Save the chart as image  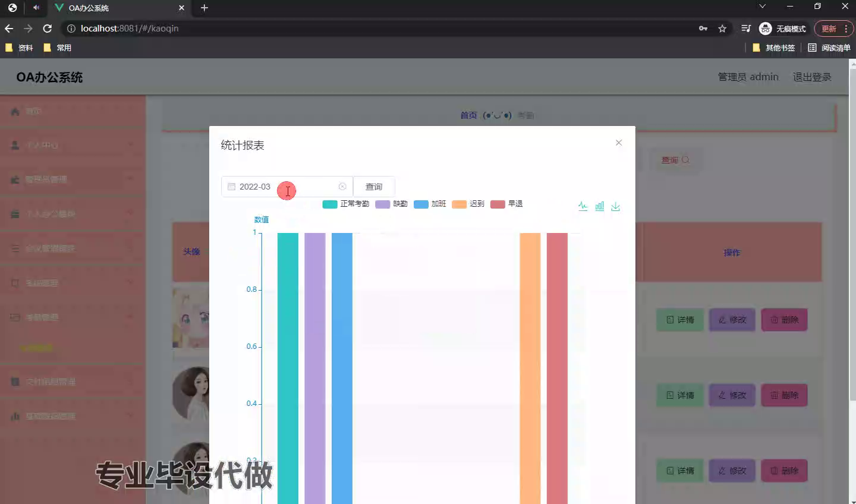(616, 206)
